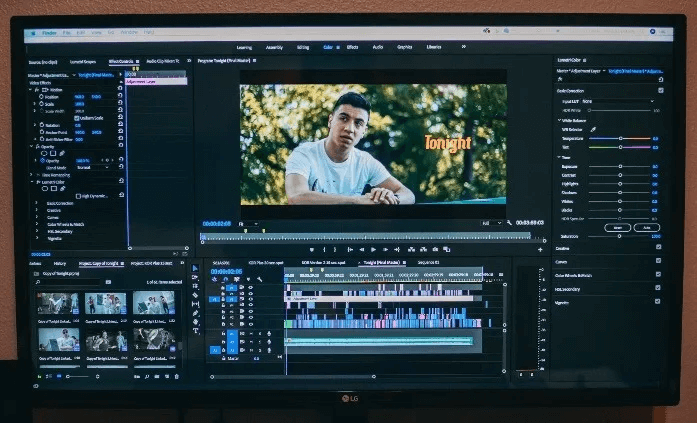Open the Blend Mode Normal dropdown
The image size is (697, 423).
pos(92,168)
